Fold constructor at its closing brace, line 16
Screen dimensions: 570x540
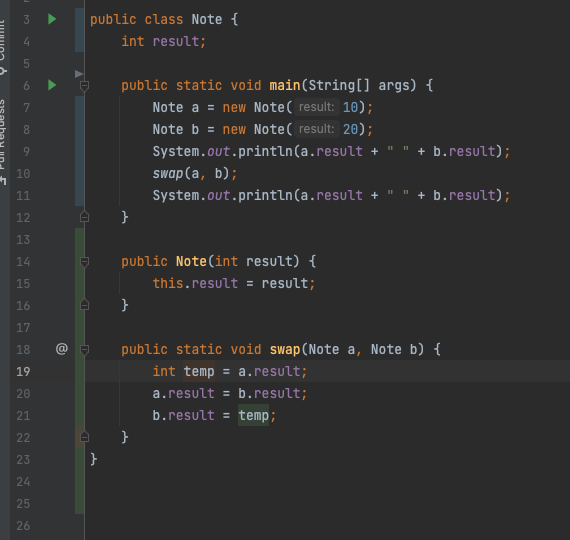pyautogui.click(x=84, y=305)
